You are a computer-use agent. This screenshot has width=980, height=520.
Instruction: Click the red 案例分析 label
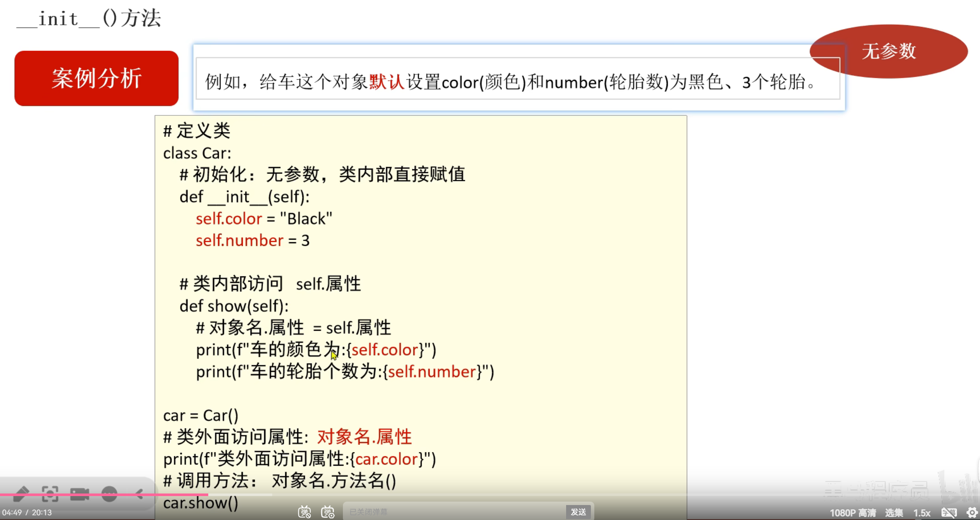tap(96, 78)
